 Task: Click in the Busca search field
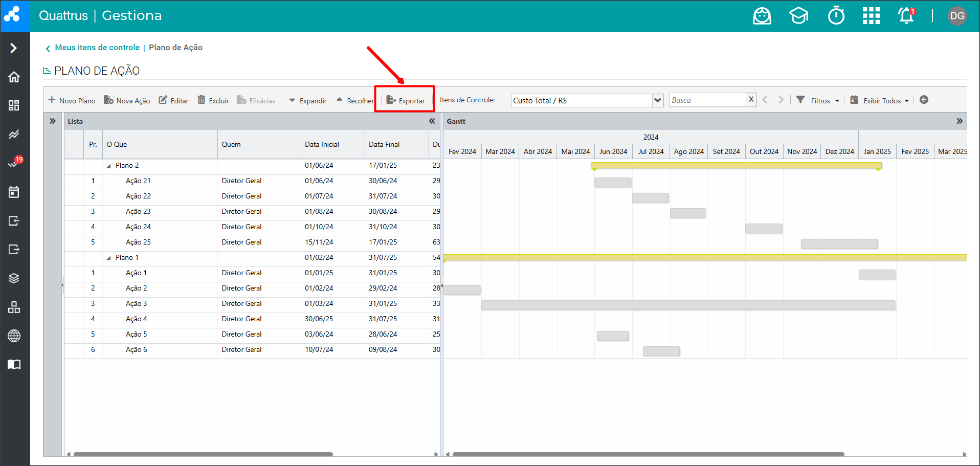pyautogui.click(x=707, y=100)
